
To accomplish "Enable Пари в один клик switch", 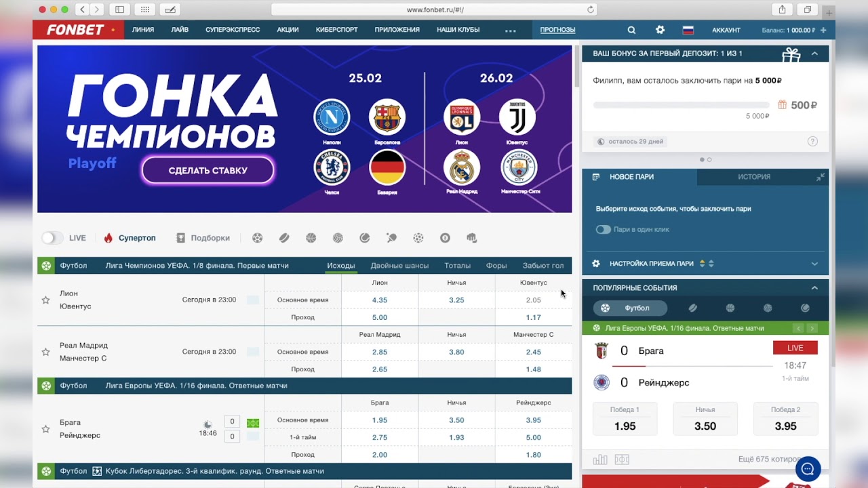I will (603, 229).
